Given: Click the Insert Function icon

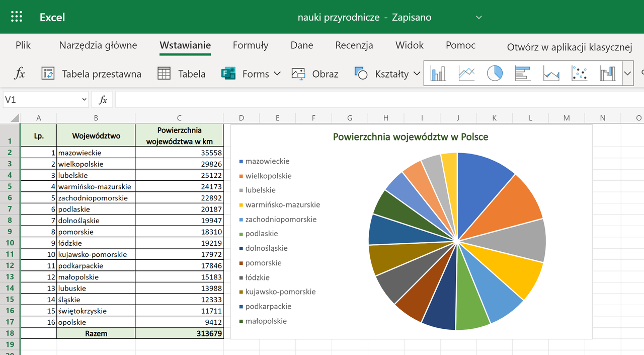Looking at the screenshot, I should [x=19, y=73].
